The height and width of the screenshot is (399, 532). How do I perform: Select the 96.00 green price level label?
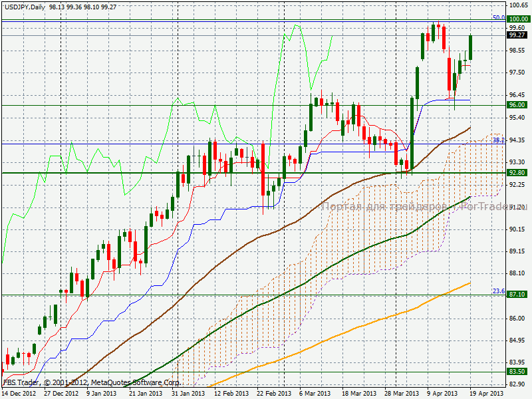click(x=517, y=105)
